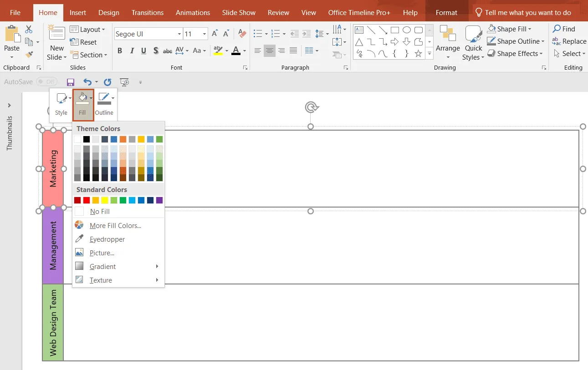Toggle bold formatting
588x370 pixels.
pyautogui.click(x=120, y=51)
